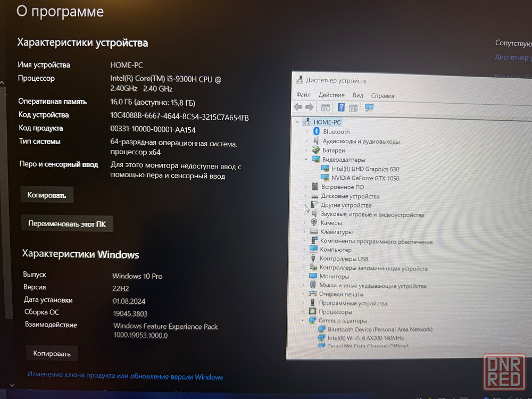Screen dimensions: 532x399
Task: Click the Контроллеры USB plug icon
Action: click(x=313, y=258)
